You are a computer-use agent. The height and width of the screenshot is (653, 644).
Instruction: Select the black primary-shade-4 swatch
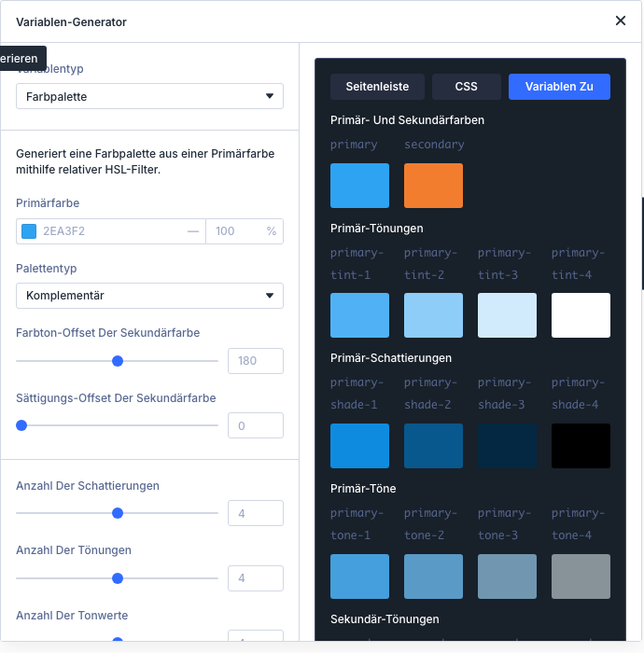(x=581, y=446)
